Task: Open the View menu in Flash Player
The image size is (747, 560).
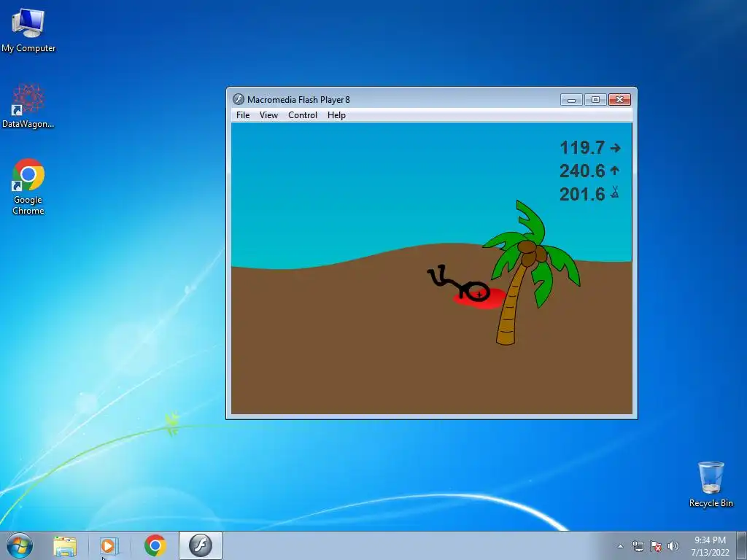Action: [268, 115]
